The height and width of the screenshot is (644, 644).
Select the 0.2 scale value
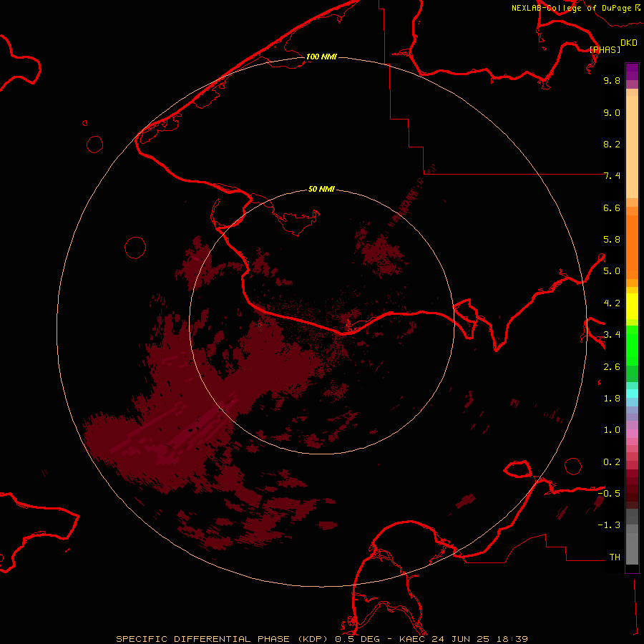tap(612, 462)
